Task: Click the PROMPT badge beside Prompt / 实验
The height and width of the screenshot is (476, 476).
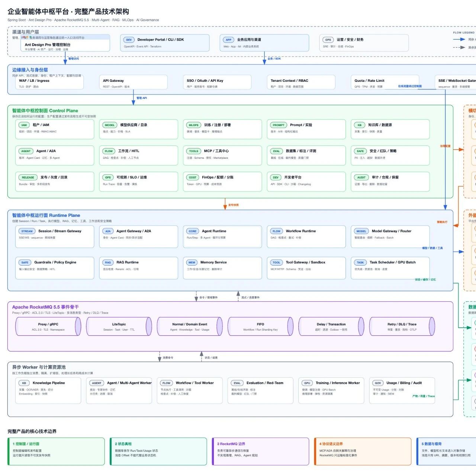Action: (279, 125)
